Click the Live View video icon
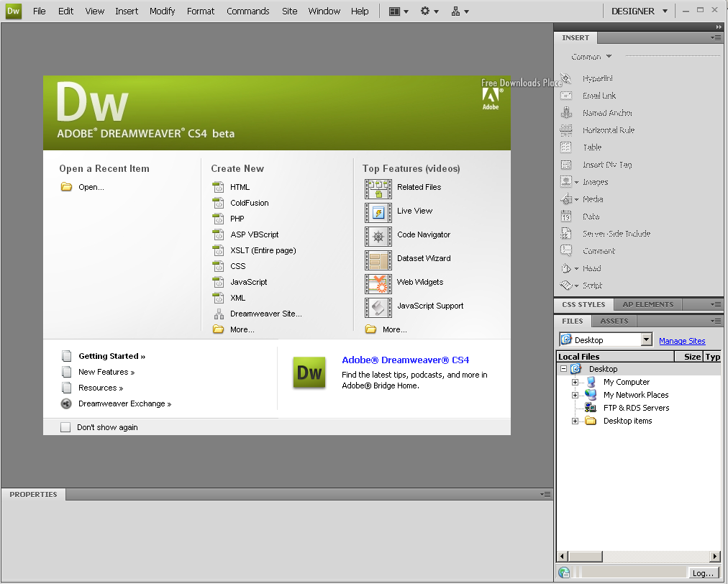The image size is (728, 584). [x=378, y=212]
